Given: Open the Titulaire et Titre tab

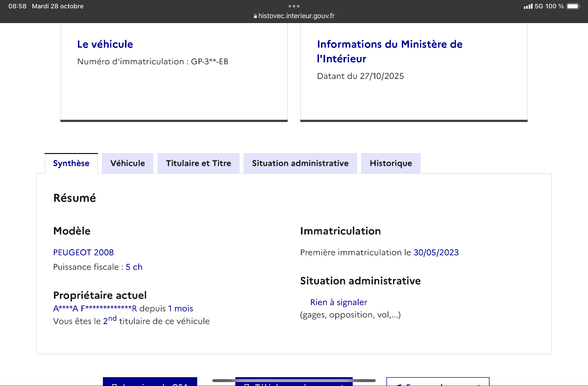Looking at the screenshot, I should [x=198, y=163].
